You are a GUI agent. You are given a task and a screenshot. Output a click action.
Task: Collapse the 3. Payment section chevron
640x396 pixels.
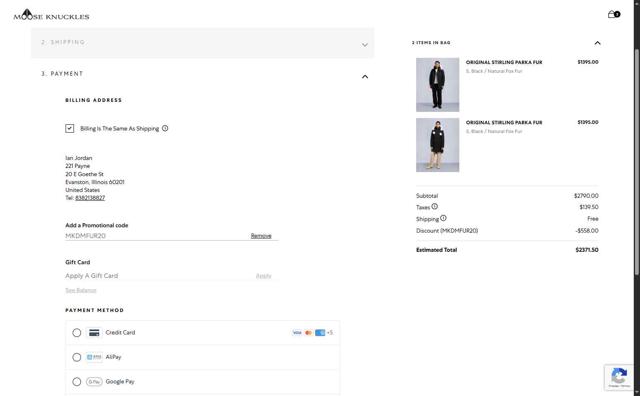[x=365, y=76]
